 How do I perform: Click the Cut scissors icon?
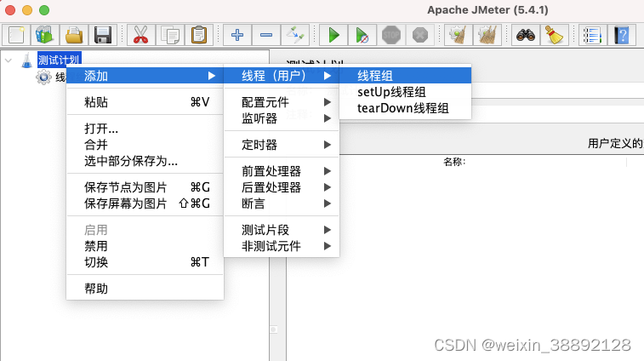141,35
